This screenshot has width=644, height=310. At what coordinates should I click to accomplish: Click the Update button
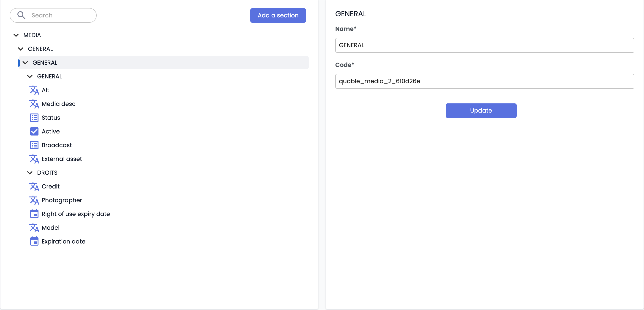[481, 111]
